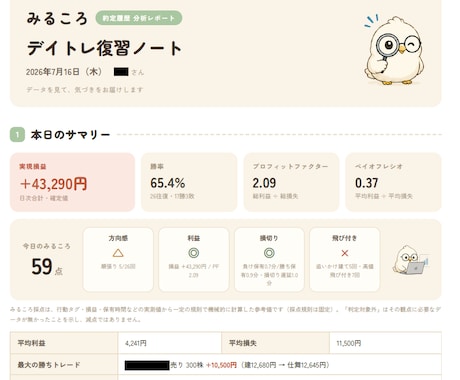Select the プロフィットファクター summary card
This screenshot has height=380, width=460.
click(x=291, y=182)
